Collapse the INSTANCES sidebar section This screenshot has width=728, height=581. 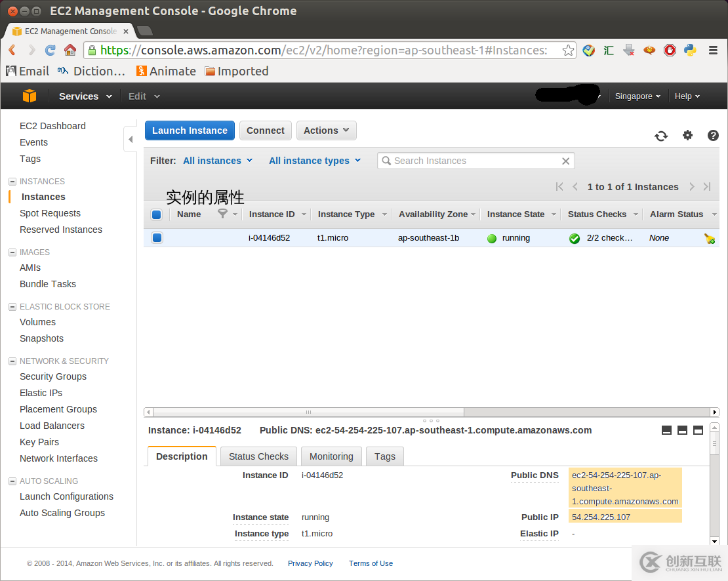(12, 182)
